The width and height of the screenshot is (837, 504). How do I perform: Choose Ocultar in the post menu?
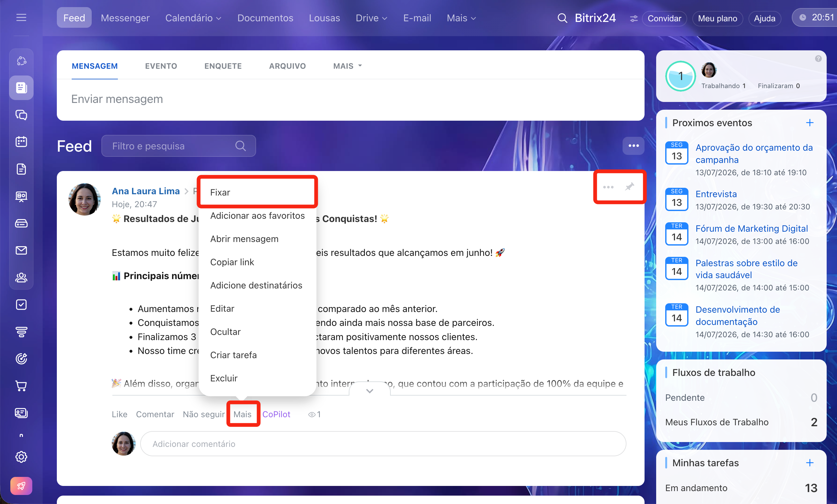pyautogui.click(x=257, y=332)
